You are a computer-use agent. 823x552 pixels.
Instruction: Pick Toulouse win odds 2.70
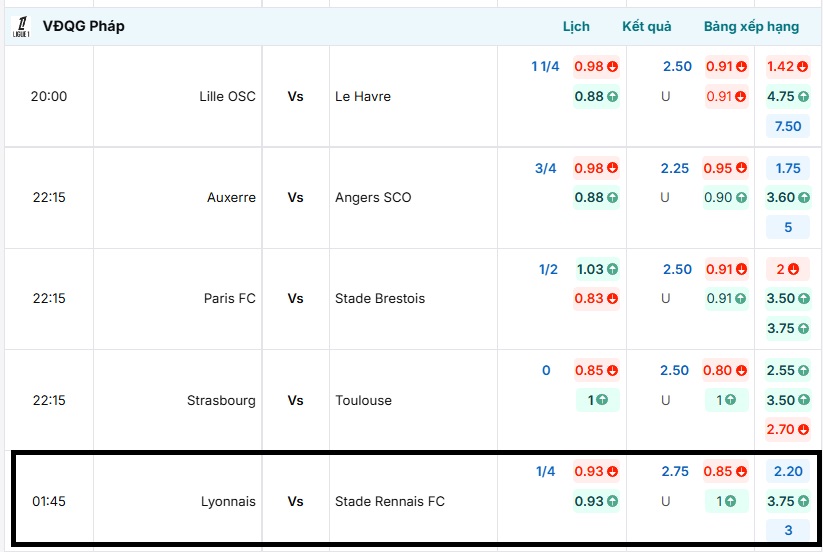pyautogui.click(x=788, y=430)
